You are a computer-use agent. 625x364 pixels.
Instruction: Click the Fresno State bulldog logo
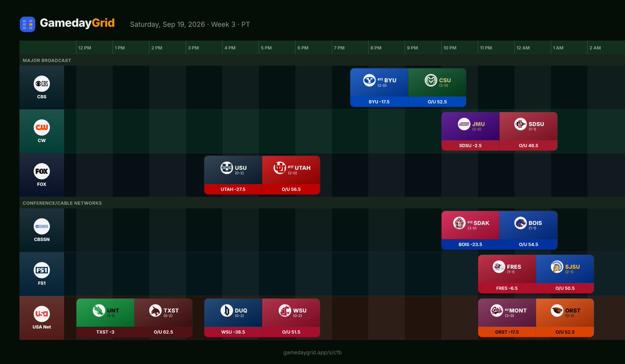pos(499,267)
